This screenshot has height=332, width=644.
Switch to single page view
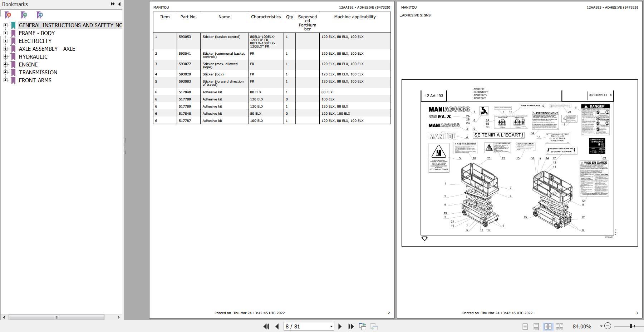click(x=525, y=326)
